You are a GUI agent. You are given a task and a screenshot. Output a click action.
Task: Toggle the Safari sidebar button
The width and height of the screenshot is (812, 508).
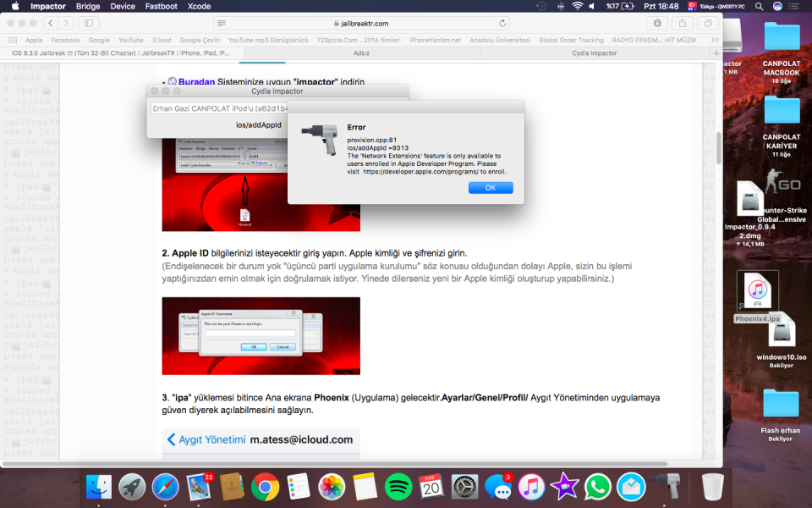pyautogui.click(x=89, y=23)
